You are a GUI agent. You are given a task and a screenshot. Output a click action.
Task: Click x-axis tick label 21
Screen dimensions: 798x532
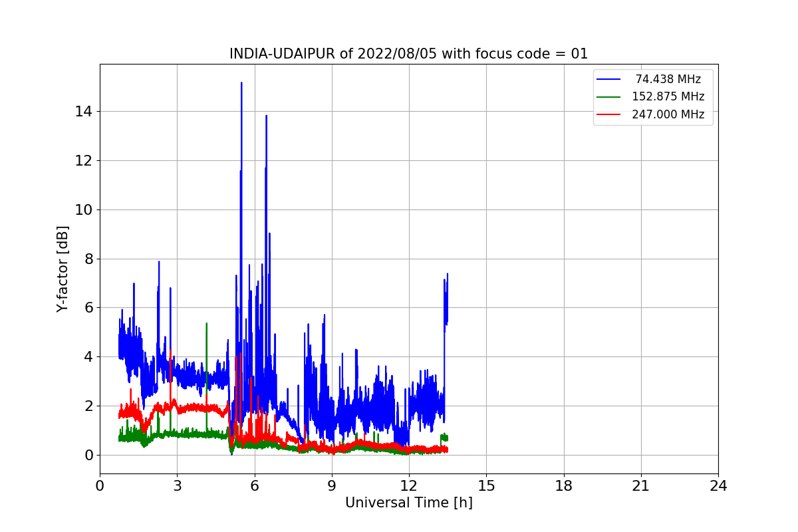point(640,486)
